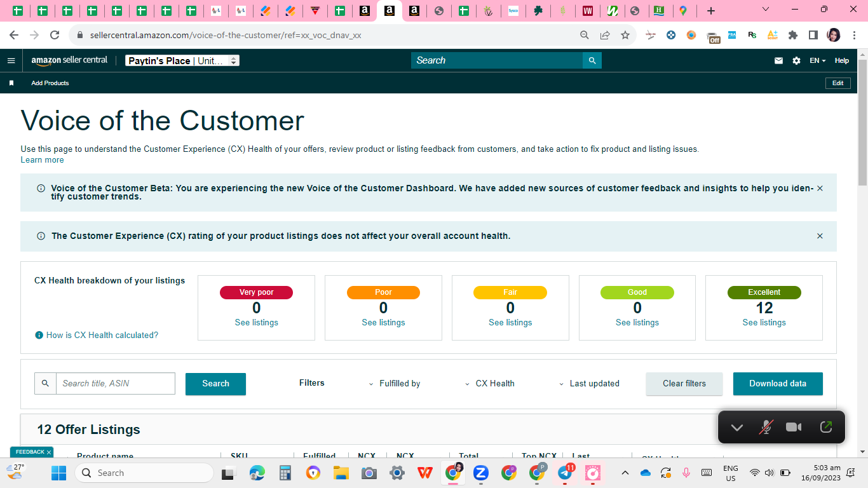See listings under Excellent
The image size is (868, 488).
point(764,323)
